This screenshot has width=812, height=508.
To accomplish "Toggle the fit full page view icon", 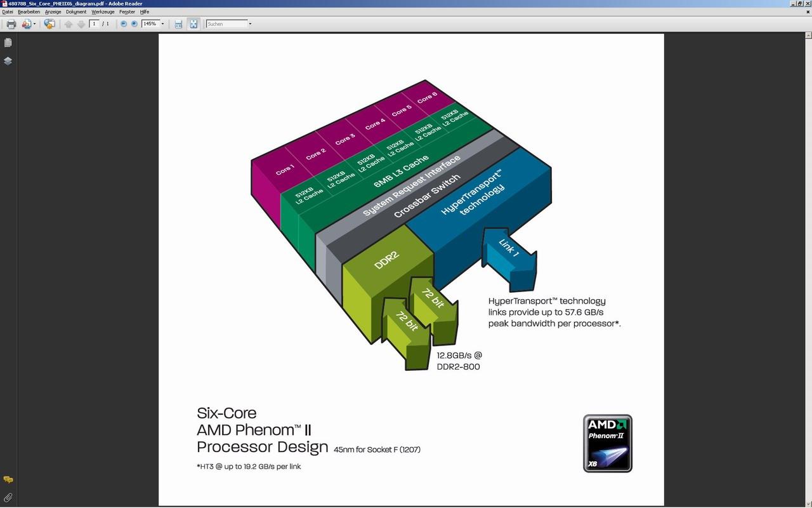I will click(x=193, y=24).
